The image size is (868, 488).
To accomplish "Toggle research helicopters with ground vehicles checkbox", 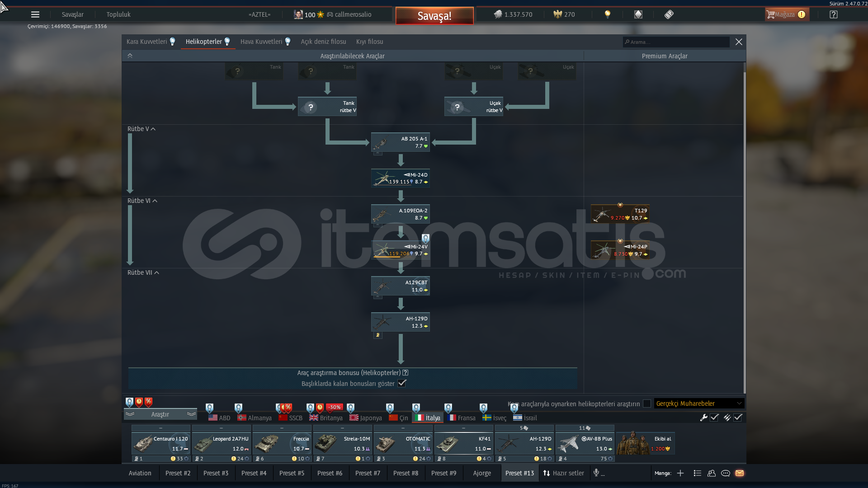I will (x=647, y=404).
